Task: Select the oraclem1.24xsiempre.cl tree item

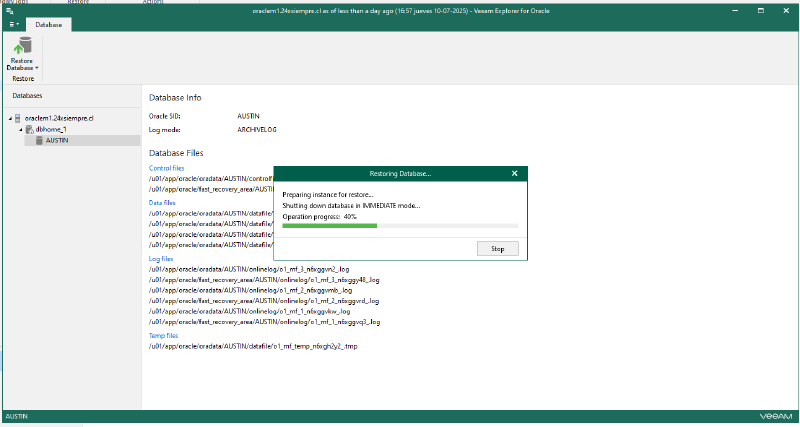Action: click(59, 118)
